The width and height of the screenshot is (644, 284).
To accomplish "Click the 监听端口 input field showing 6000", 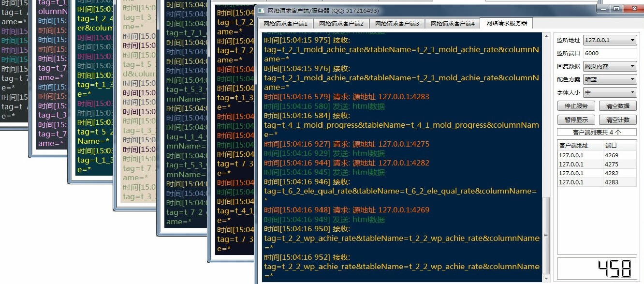I will click(x=610, y=53).
